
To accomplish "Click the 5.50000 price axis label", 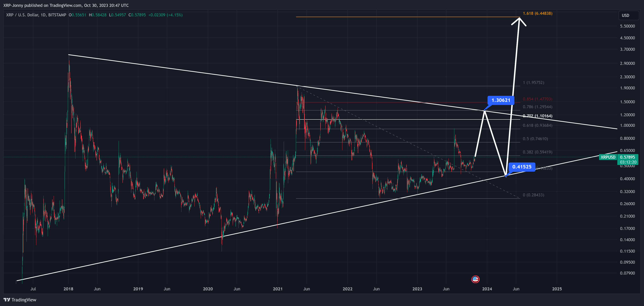I will [x=627, y=26].
